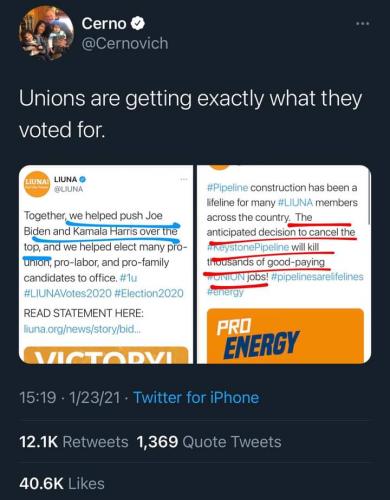The image size is (390, 500).
Task: Open the right Pipeline tweet screenshot
Action: [284, 264]
